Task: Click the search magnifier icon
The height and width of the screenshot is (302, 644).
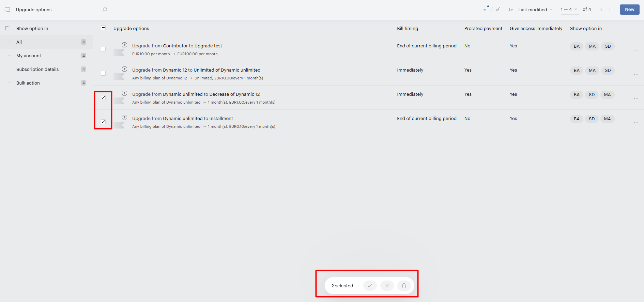Action: click(105, 10)
